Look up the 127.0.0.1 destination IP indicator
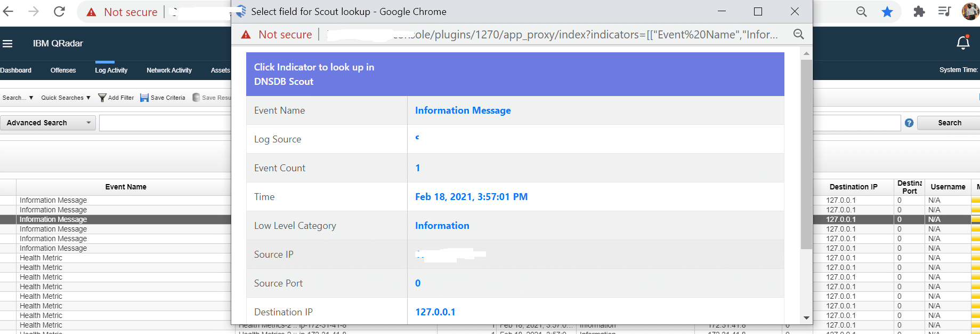The height and width of the screenshot is (334, 980). [x=435, y=312]
